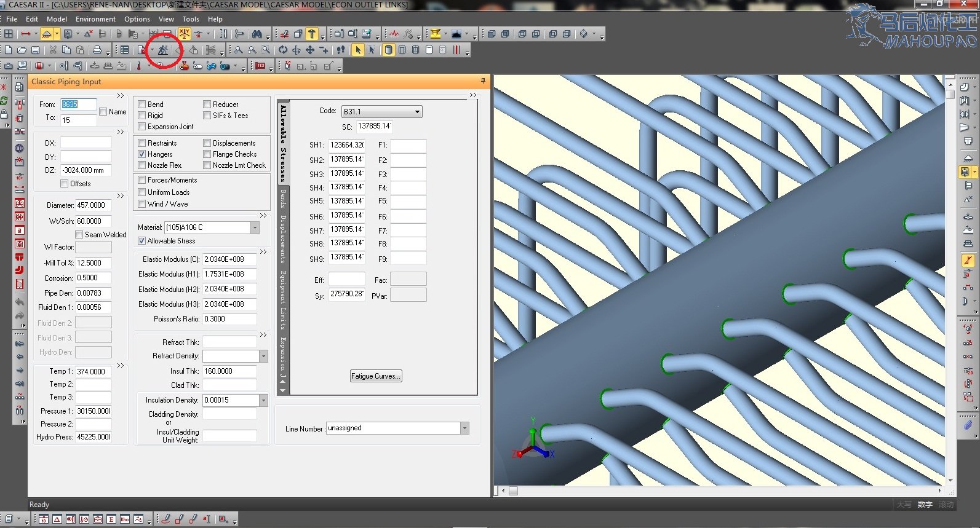Choose centerline view red bars icon
The image size is (980, 528).
coord(456,50)
